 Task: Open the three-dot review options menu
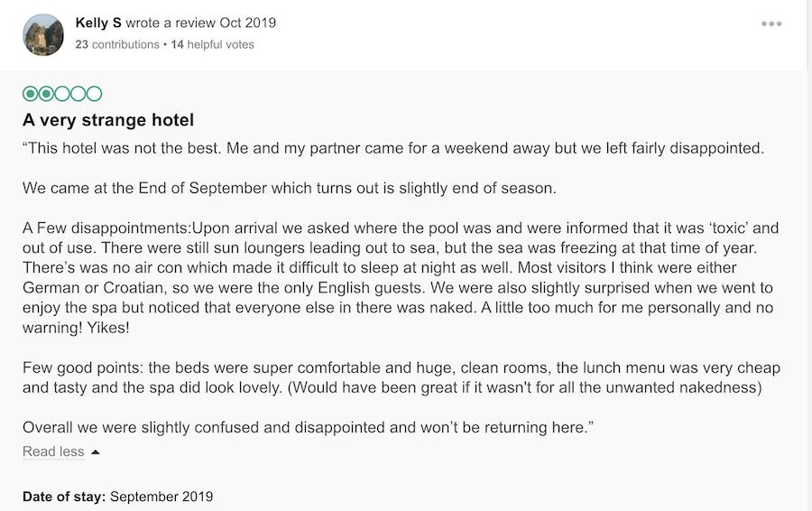(x=771, y=24)
